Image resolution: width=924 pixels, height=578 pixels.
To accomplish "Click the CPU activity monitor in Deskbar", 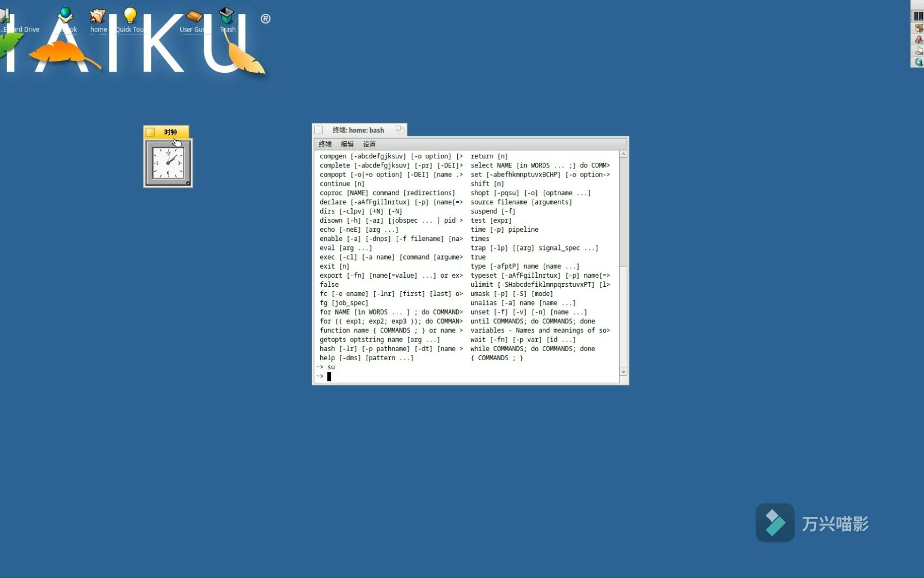I will (918, 16).
